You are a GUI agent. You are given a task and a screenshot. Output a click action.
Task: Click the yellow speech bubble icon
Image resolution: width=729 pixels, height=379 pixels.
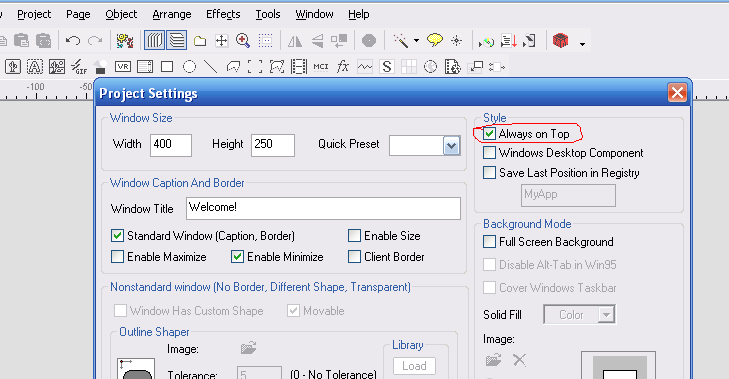point(435,40)
